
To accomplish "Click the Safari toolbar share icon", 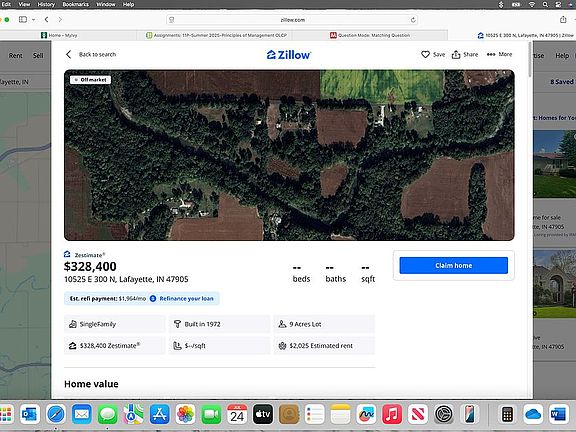I will tap(563, 19).
